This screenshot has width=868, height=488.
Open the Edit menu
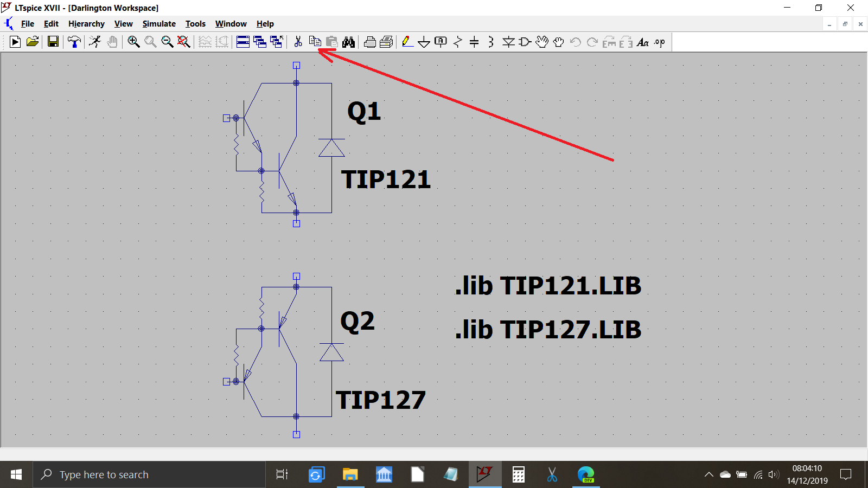tap(51, 24)
